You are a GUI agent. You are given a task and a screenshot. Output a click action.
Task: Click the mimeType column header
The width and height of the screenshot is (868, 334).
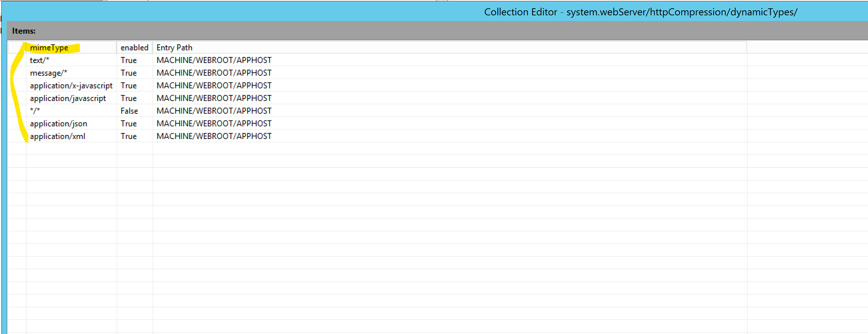(x=49, y=48)
